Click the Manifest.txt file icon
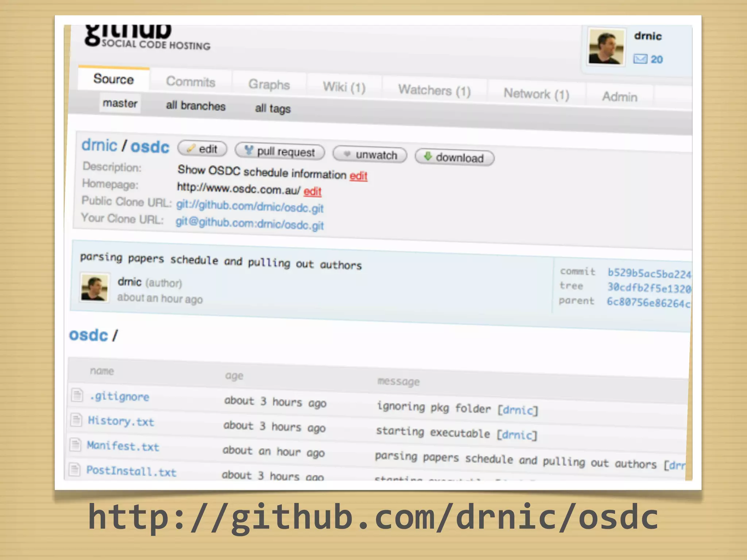Screen dimensions: 747x560 pos(75,444)
